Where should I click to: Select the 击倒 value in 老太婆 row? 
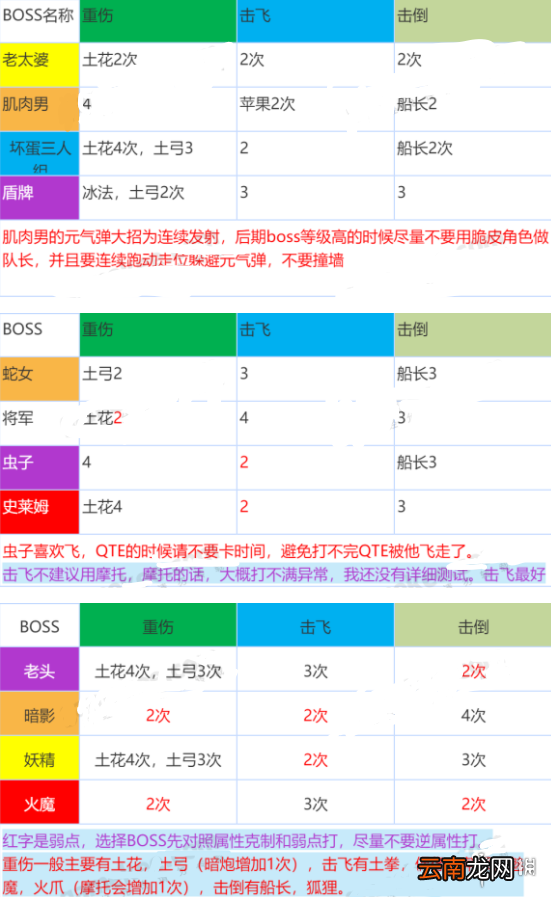pyautogui.click(x=410, y=60)
